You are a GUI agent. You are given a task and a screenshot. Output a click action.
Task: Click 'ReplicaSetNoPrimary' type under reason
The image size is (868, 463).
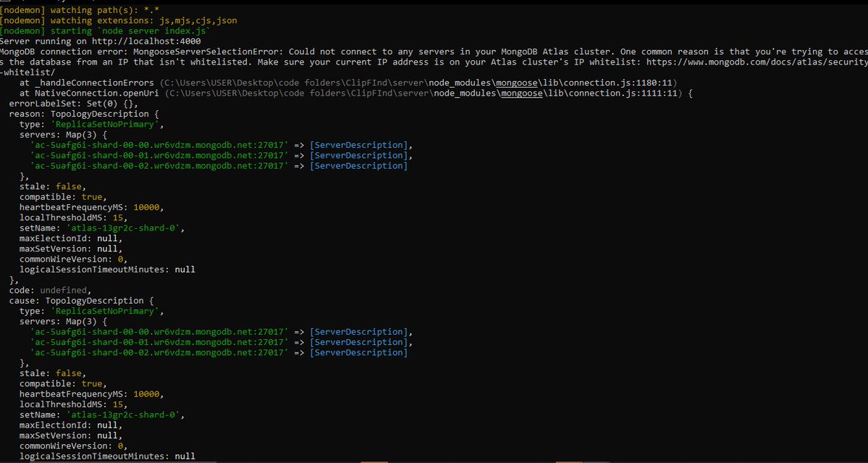point(105,125)
